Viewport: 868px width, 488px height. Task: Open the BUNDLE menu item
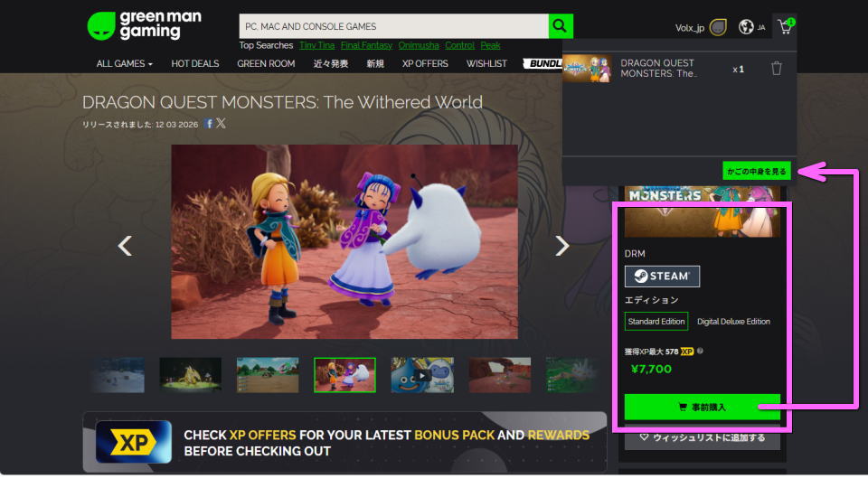[543, 63]
